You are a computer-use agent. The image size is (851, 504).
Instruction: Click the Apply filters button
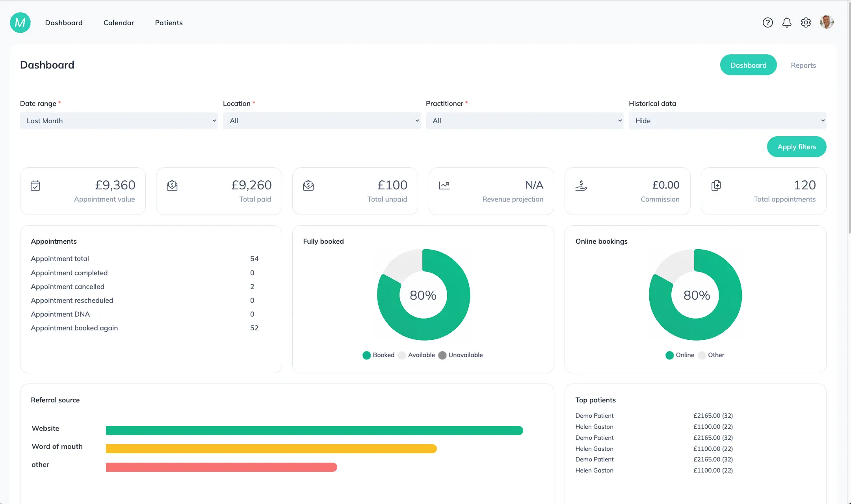797,146
